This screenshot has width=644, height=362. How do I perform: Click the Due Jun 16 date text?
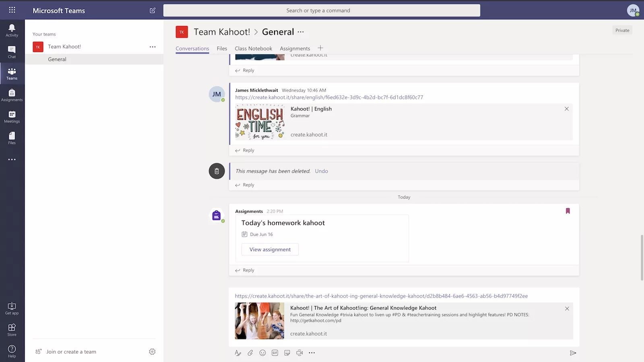coord(261,234)
